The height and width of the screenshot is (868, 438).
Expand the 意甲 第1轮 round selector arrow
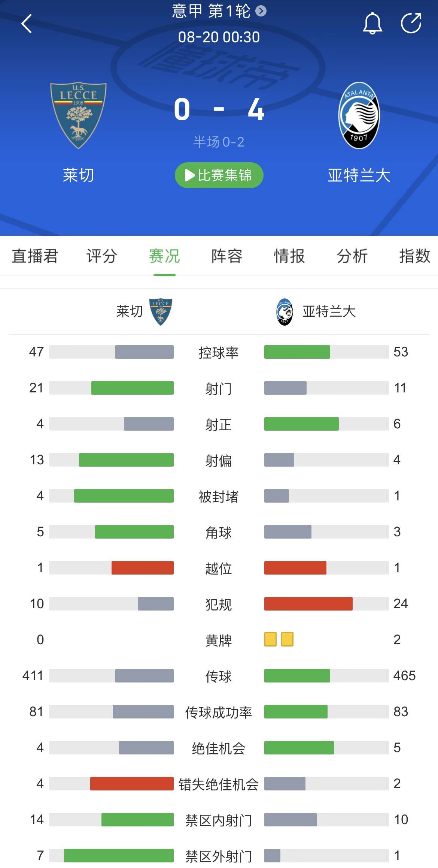(x=261, y=11)
